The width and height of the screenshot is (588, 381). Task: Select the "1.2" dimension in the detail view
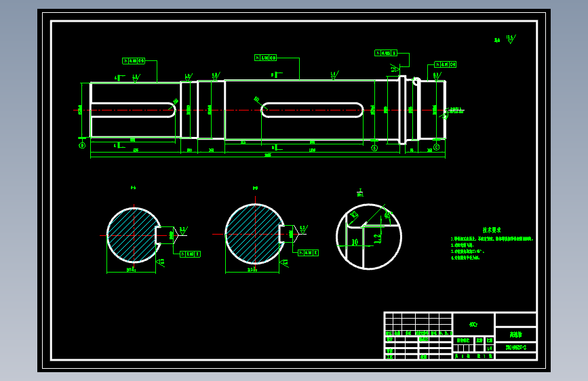pos(378,239)
